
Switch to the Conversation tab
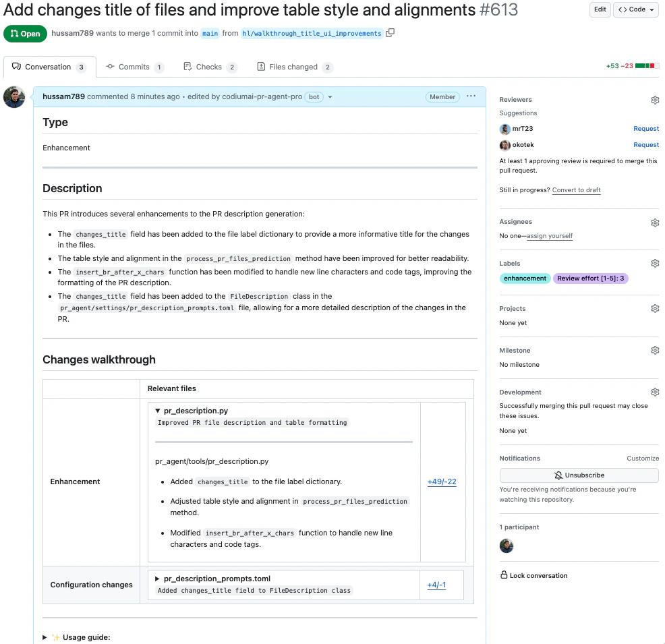pos(50,67)
